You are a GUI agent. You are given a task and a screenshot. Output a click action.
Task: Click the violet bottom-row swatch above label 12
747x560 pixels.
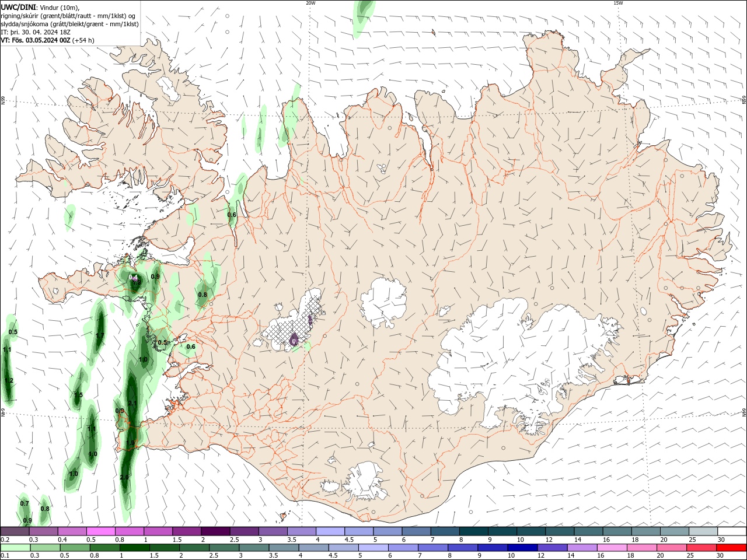point(552,548)
